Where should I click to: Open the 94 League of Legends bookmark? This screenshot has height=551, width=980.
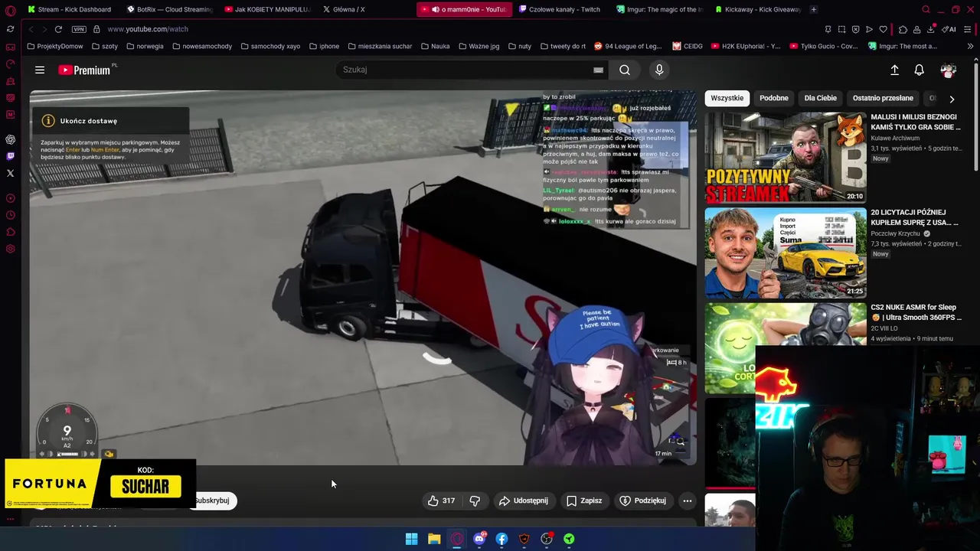coord(628,46)
